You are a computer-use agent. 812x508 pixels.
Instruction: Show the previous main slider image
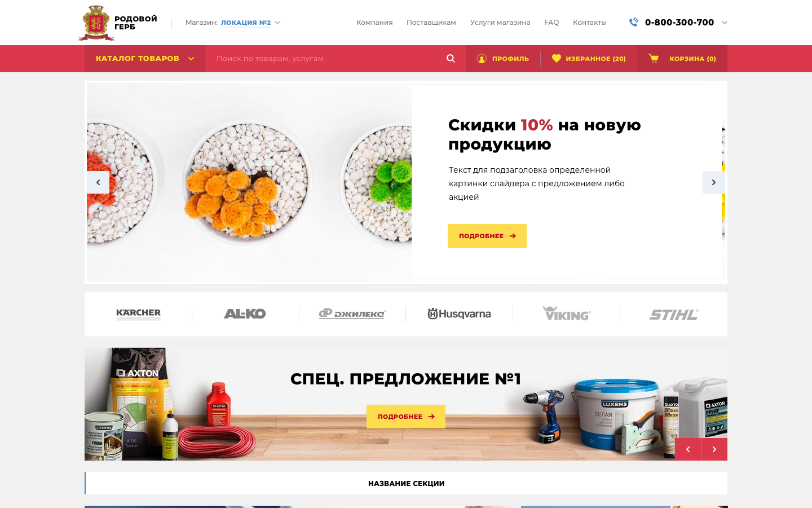coord(98,182)
